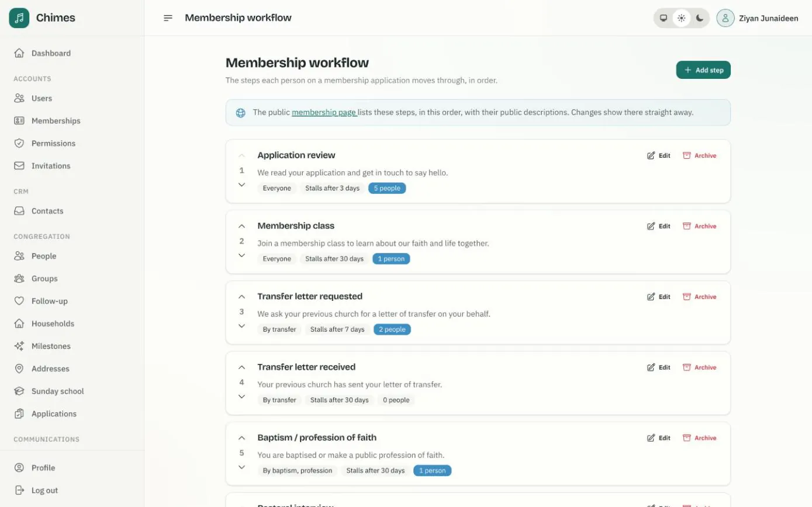This screenshot has height=507, width=812.
Task: Click the Applications clipboard icon
Action: coord(19,414)
